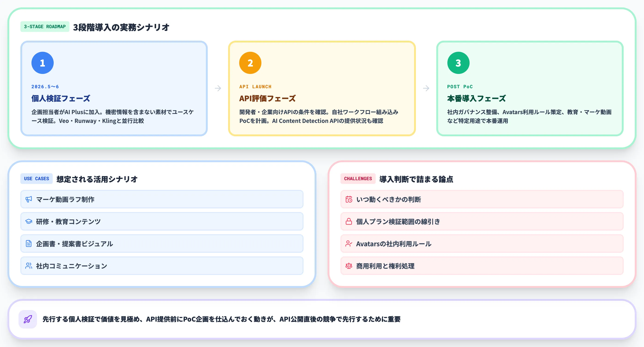Image resolution: width=644 pixels, height=347 pixels.
Task: Click the megaphone icon beside マーケ動画ラフ制作
Action: 29,199
